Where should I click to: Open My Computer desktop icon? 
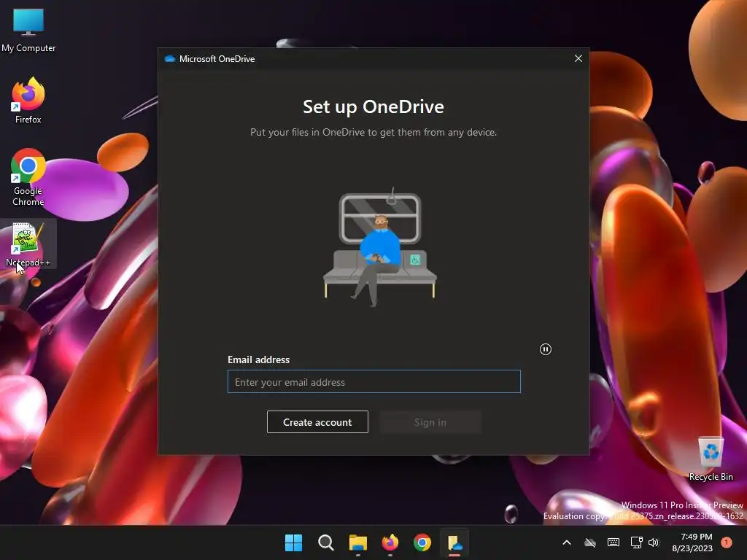click(x=28, y=30)
